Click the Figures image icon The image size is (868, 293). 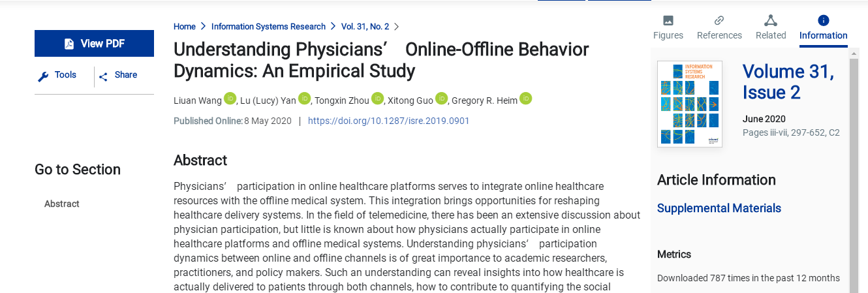click(x=668, y=20)
